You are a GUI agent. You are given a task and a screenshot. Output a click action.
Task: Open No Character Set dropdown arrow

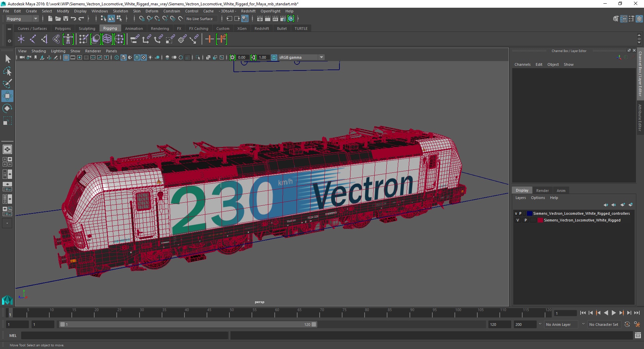[x=583, y=324]
